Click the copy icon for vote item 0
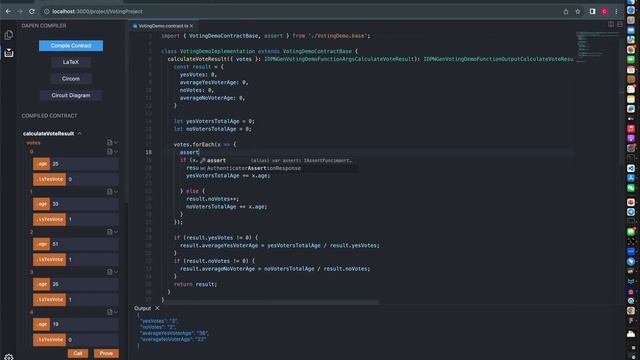The width and height of the screenshot is (640, 360). click(109, 151)
